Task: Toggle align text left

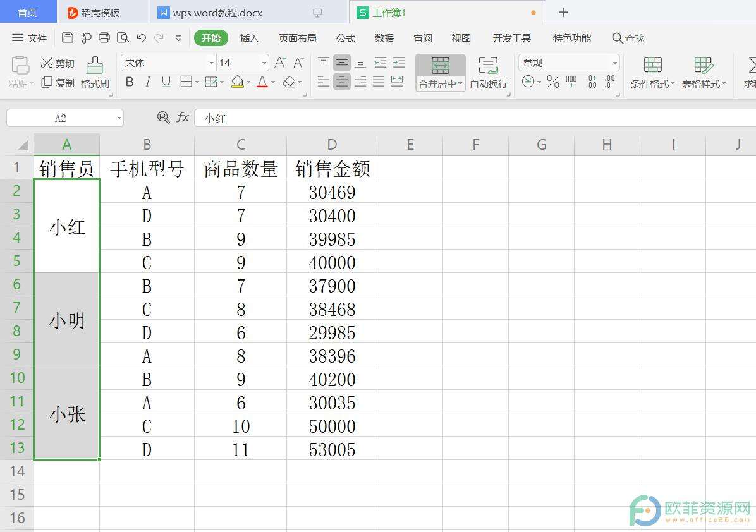Action: [324, 82]
